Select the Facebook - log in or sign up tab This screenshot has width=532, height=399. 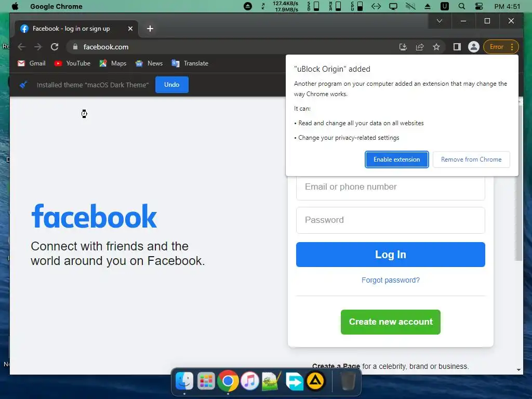76,29
